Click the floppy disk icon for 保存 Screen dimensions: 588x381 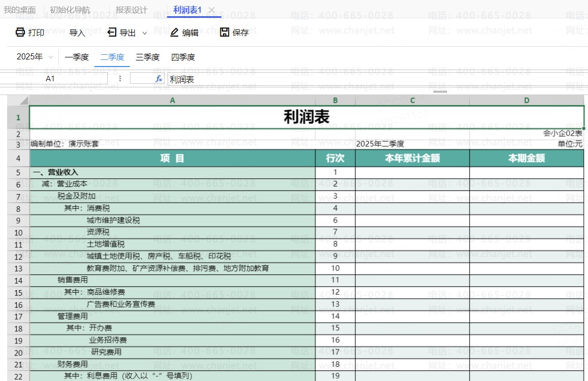point(224,32)
